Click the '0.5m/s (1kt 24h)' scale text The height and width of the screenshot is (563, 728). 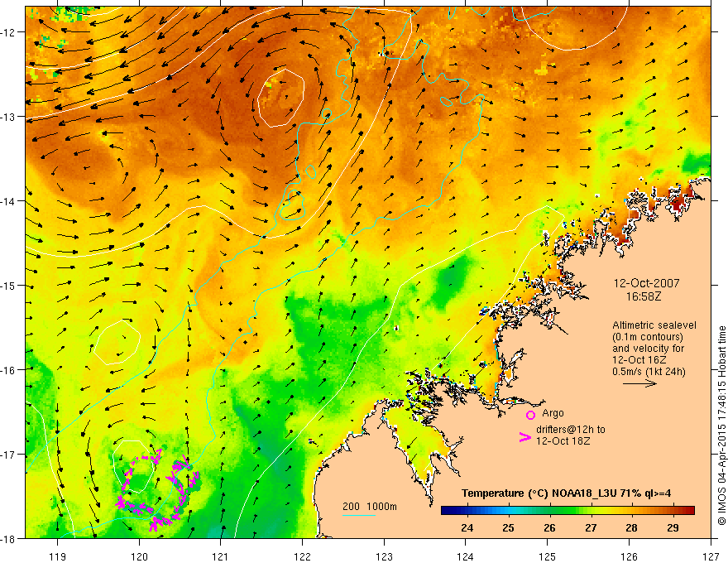(x=649, y=372)
